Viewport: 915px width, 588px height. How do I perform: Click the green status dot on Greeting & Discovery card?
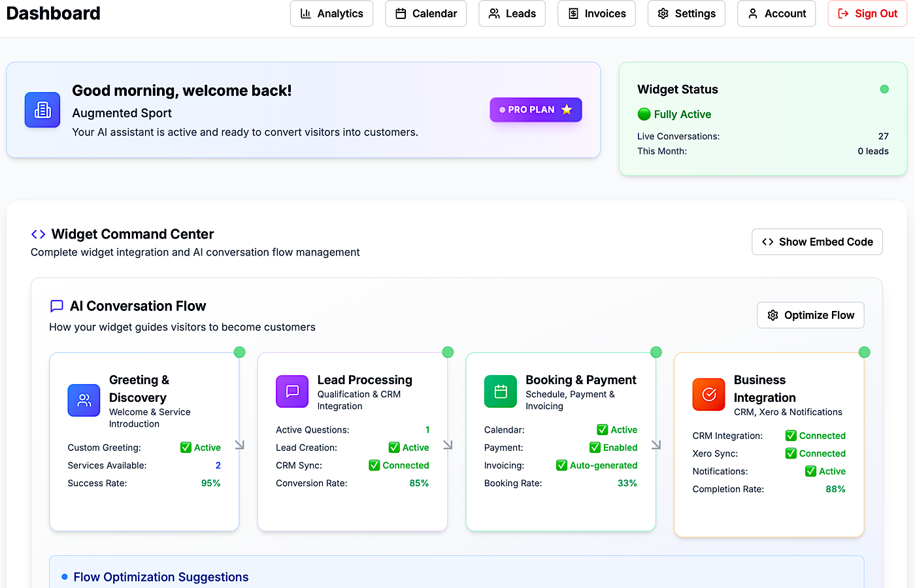pos(239,351)
